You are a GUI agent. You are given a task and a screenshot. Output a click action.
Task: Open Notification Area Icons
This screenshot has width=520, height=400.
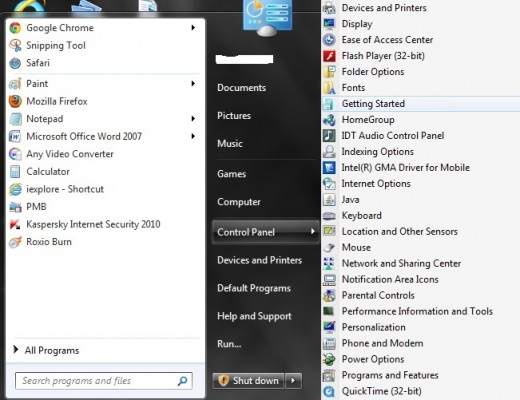(x=390, y=279)
